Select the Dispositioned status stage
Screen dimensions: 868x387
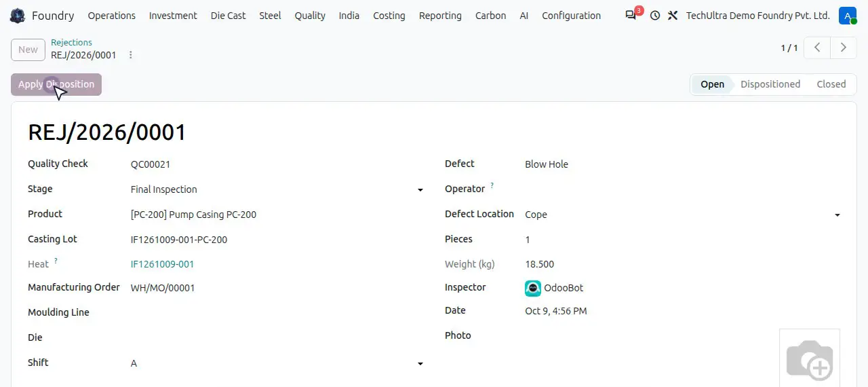(x=770, y=84)
